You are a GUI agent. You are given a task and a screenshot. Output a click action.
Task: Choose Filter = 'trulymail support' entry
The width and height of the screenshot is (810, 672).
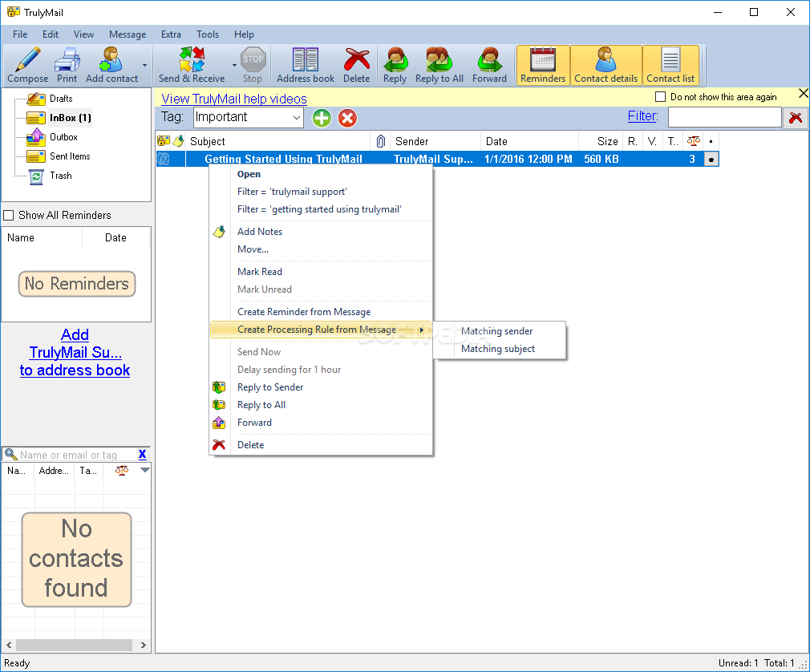[x=321, y=192]
